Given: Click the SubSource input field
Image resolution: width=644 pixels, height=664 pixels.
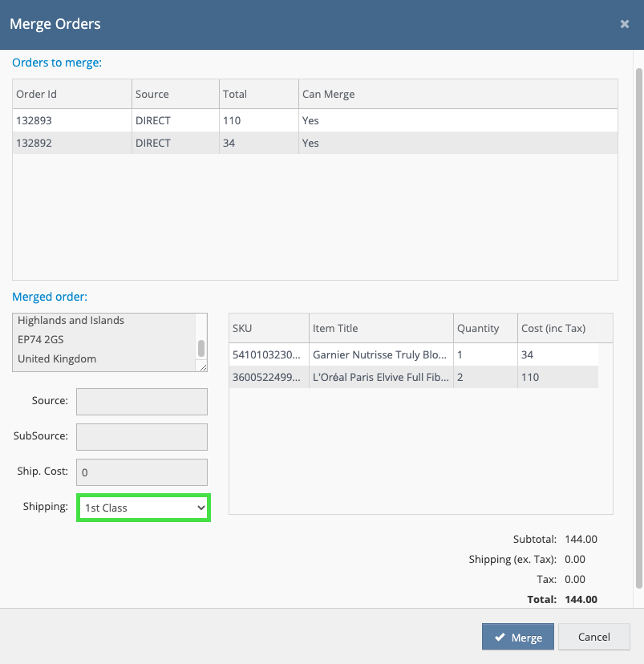Looking at the screenshot, I should (x=141, y=436).
